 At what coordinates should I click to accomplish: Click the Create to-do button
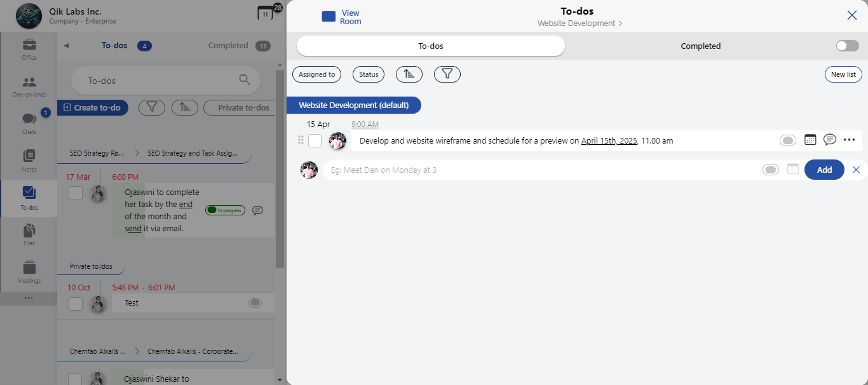pos(93,107)
